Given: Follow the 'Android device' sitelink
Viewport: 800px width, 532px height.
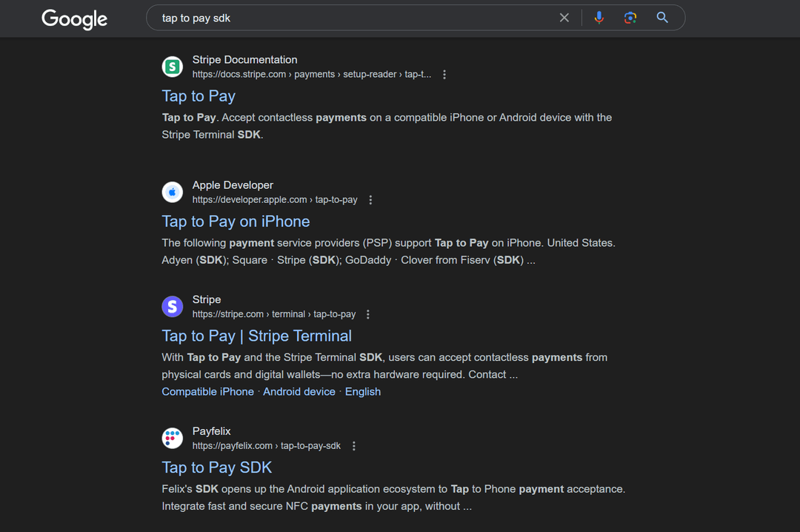Looking at the screenshot, I should click(299, 392).
